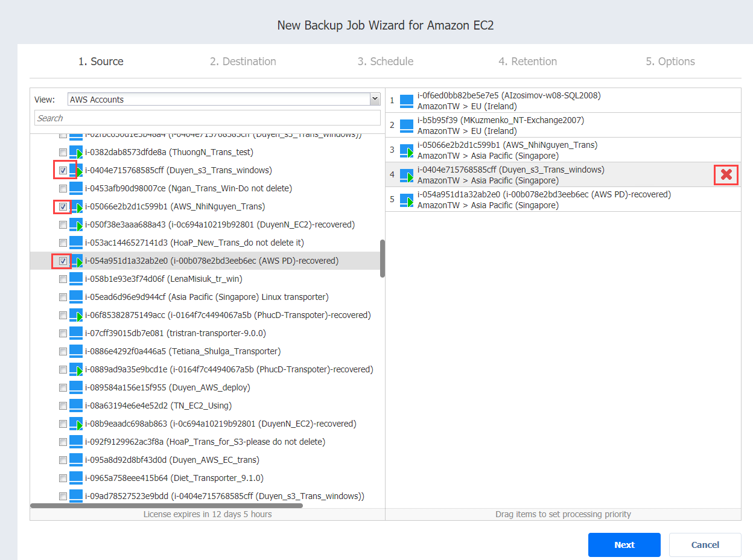Click the instance icon for ThuongN_Trans_test
Viewport: 753px width, 560px height.
click(76, 152)
